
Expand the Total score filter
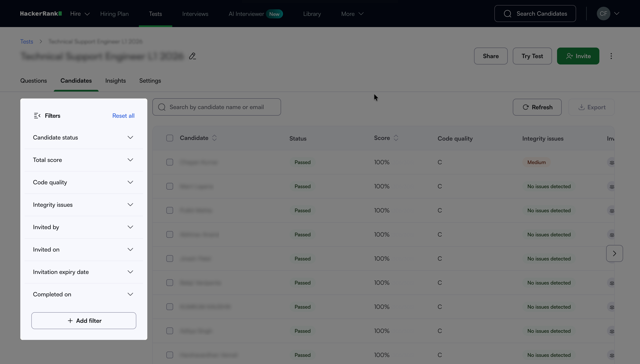pos(84,160)
